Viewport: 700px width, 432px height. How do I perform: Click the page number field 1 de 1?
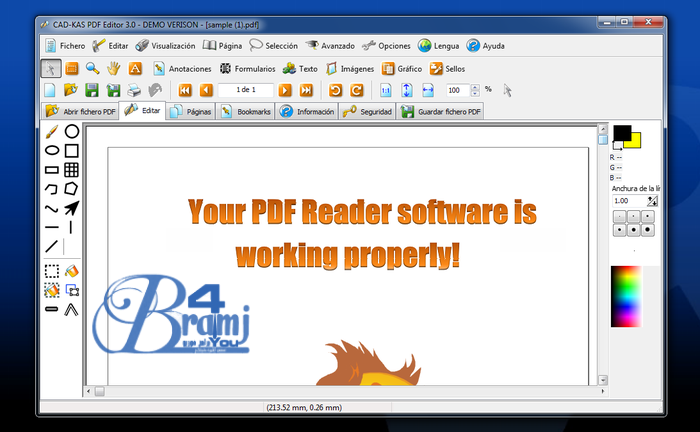(x=246, y=90)
